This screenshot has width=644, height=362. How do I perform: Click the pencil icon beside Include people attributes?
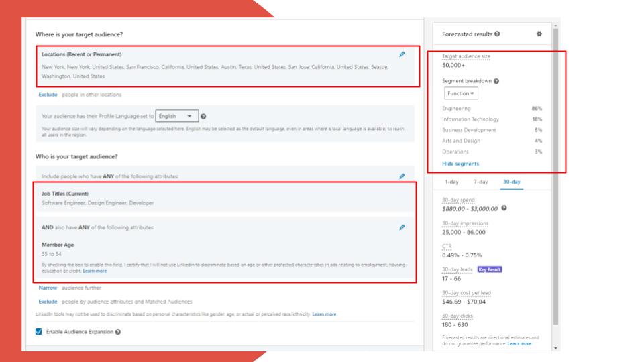[402, 176]
